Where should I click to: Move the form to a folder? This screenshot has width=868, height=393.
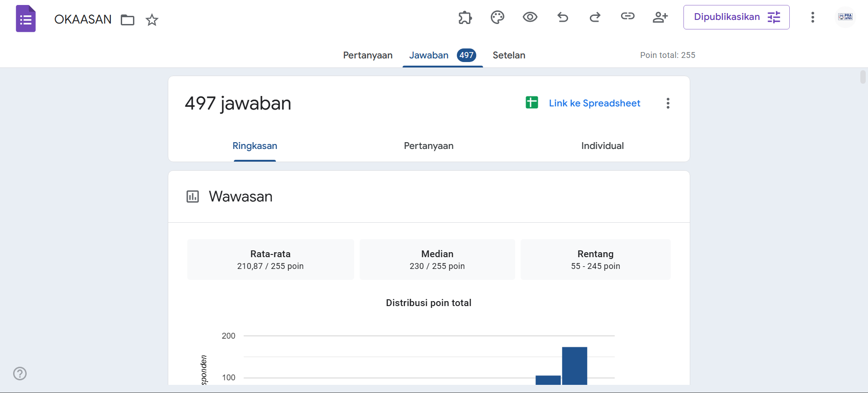(x=128, y=20)
